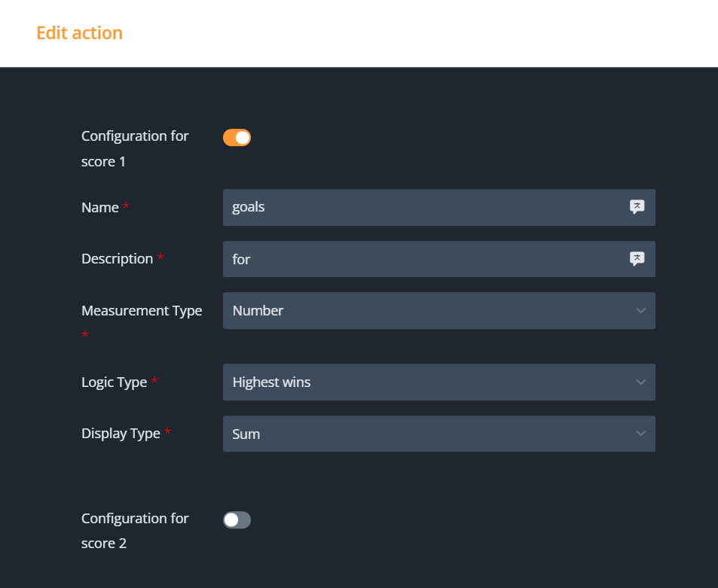
Task: Enable the Configuration for score 2 toggle
Action: pyautogui.click(x=237, y=520)
